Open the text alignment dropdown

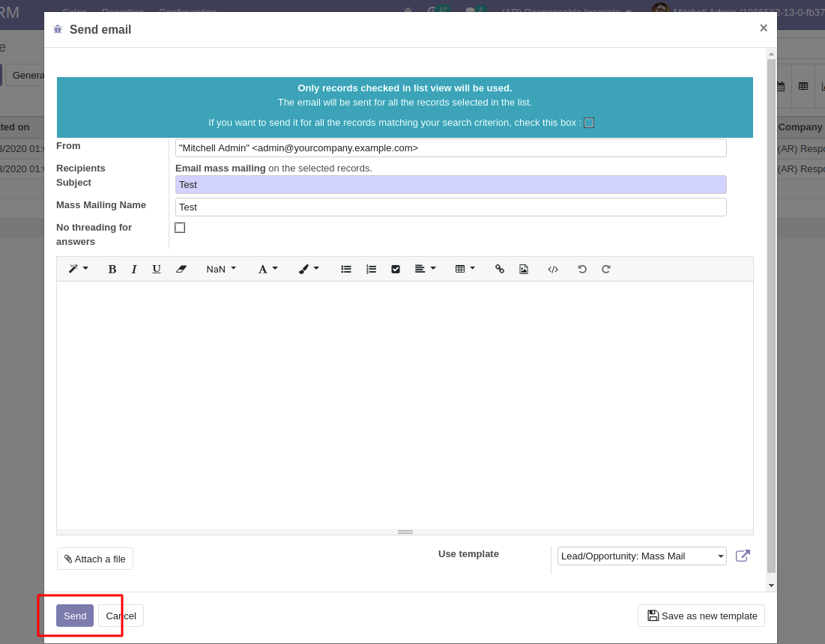click(x=425, y=269)
